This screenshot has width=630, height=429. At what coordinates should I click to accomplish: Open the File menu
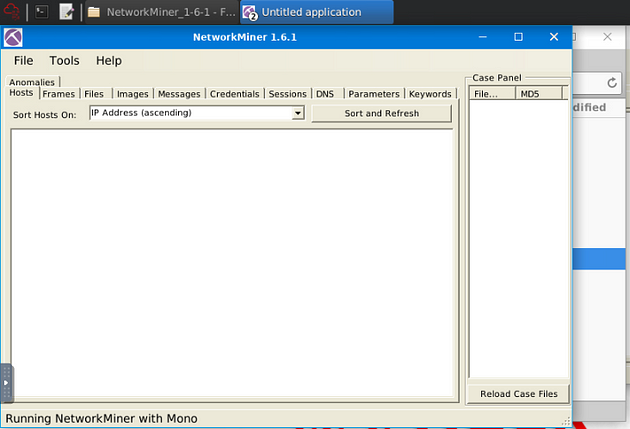[23, 61]
